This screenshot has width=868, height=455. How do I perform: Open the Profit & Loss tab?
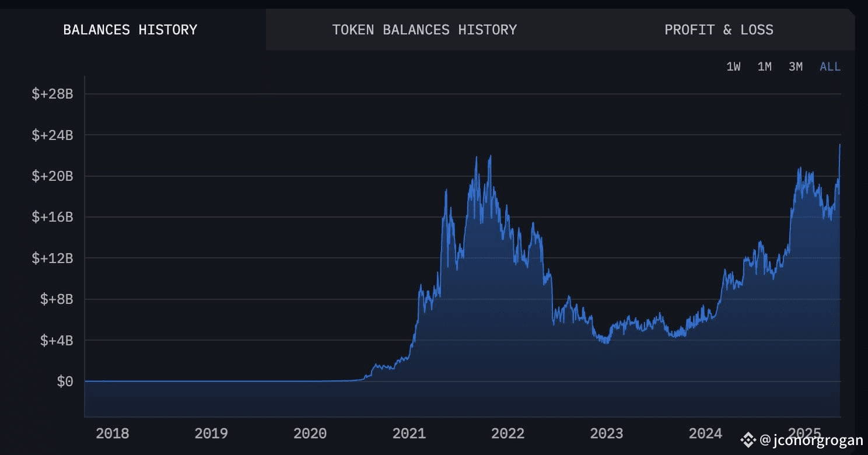(719, 30)
